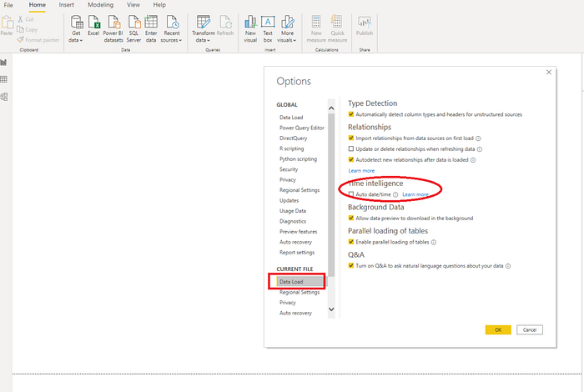Toggle Autodetect new relationships checkbox
The width and height of the screenshot is (584, 392).
click(351, 159)
